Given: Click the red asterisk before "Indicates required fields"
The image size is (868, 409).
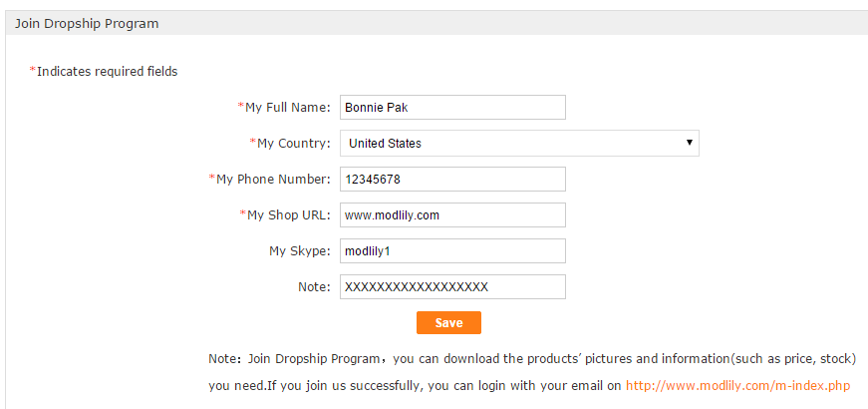Looking at the screenshot, I should click(x=32, y=70).
